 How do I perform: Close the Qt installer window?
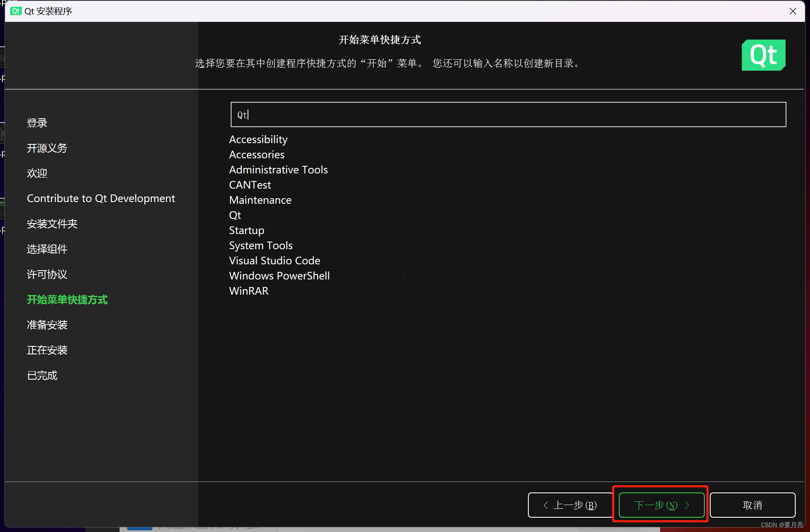click(793, 11)
